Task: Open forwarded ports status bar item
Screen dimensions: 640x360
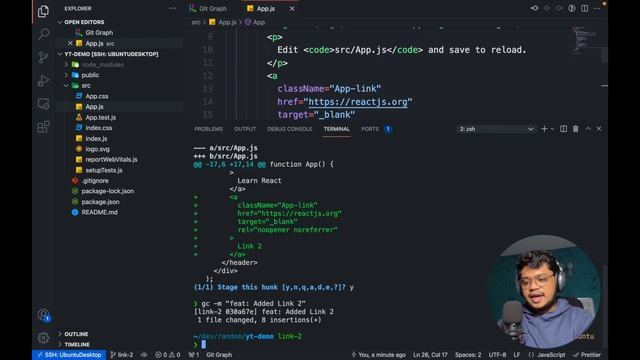Action: coord(194,355)
